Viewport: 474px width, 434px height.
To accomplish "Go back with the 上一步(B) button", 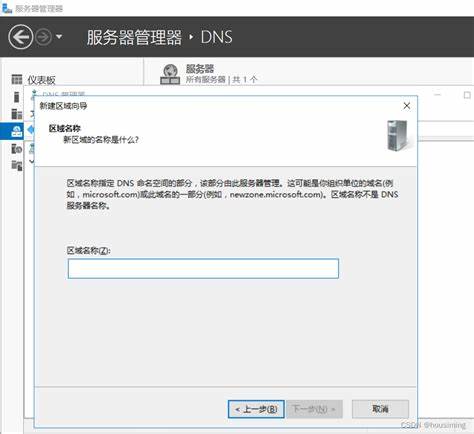I will coord(256,409).
